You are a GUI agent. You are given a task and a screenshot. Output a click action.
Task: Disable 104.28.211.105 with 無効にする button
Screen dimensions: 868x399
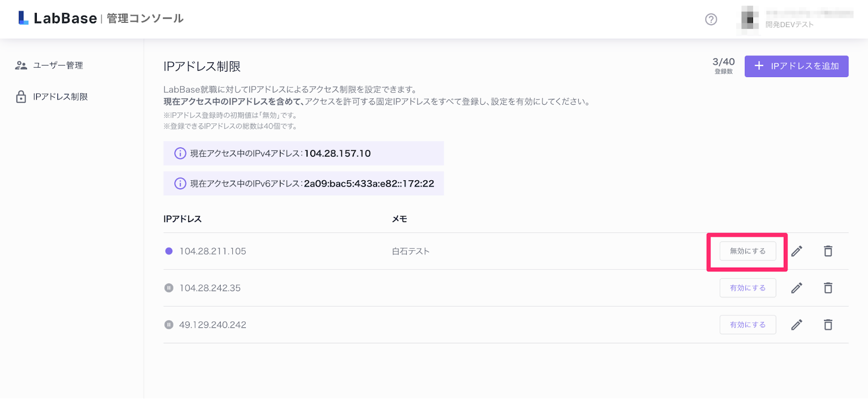click(x=748, y=251)
